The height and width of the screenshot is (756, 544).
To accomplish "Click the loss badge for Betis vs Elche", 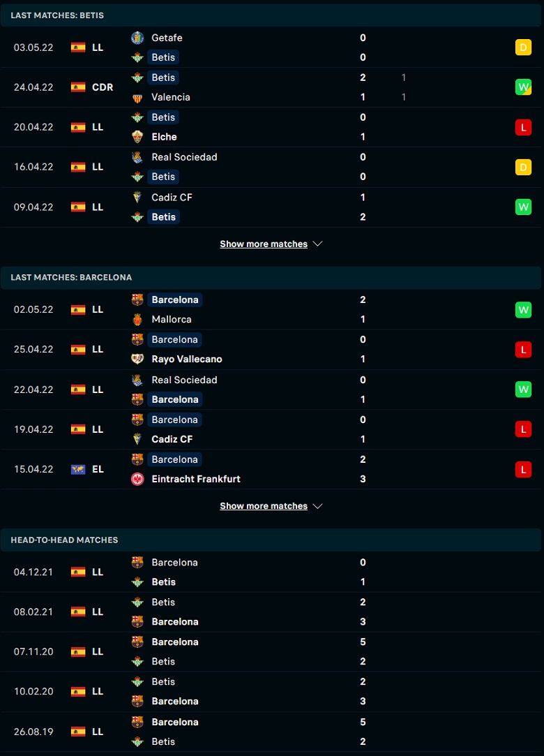I will click(x=523, y=127).
